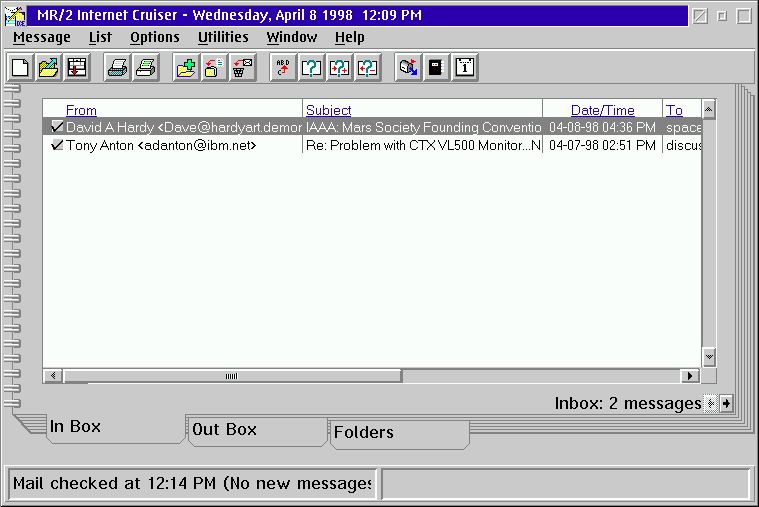Sort messages by the Subject column header

tap(328, 110)
